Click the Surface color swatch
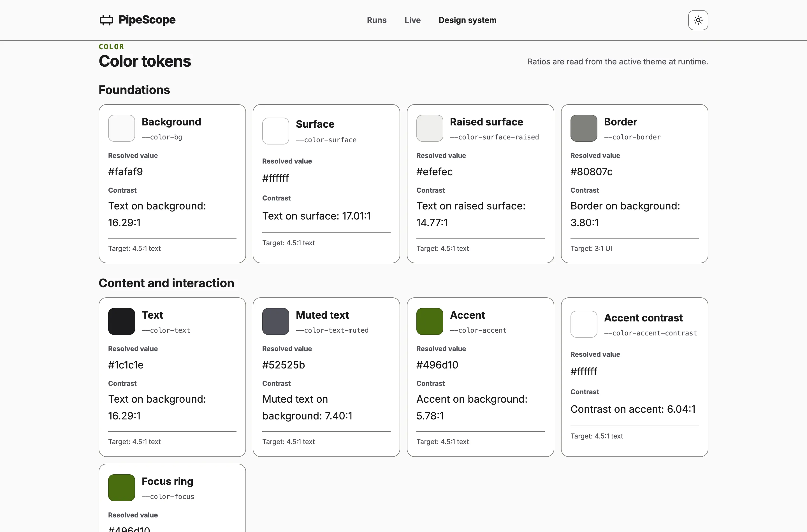This screenshot has height=532, width=807. 276,131
